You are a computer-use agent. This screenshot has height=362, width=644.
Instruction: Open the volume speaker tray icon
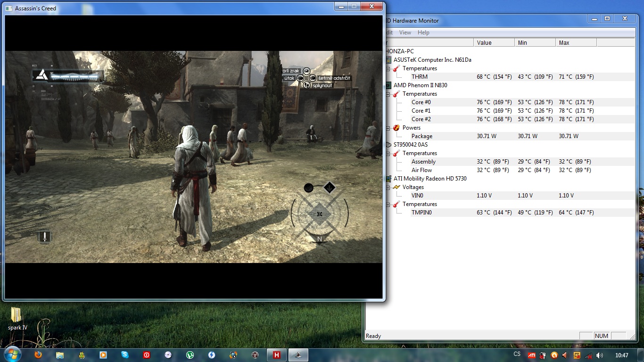point(600,355)
